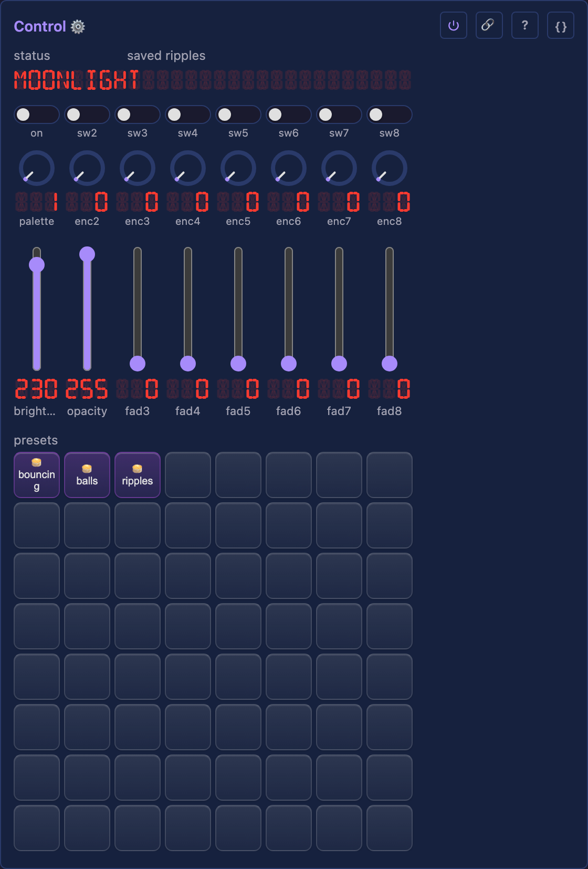Toggle the sw2 switch
588x869 pixels.
pos(87,115)
